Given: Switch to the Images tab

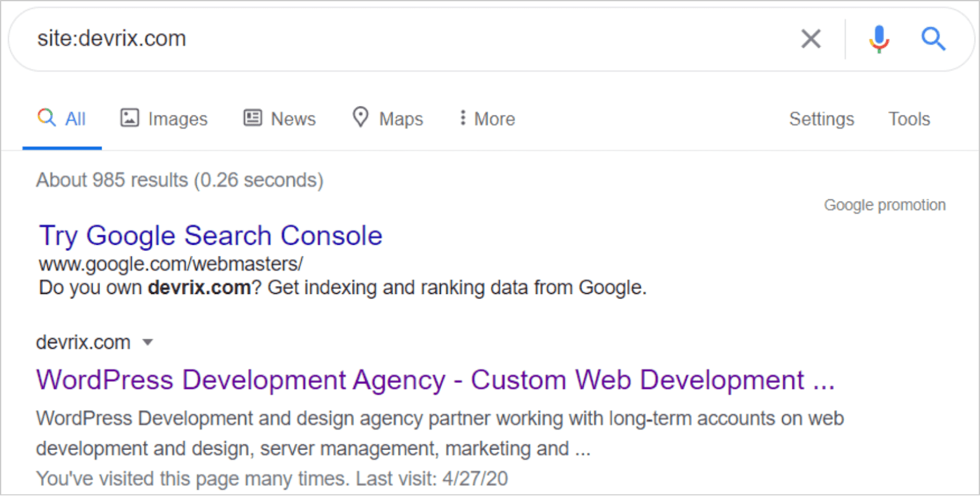Looking at the screenshot, I should pos(164,119).
